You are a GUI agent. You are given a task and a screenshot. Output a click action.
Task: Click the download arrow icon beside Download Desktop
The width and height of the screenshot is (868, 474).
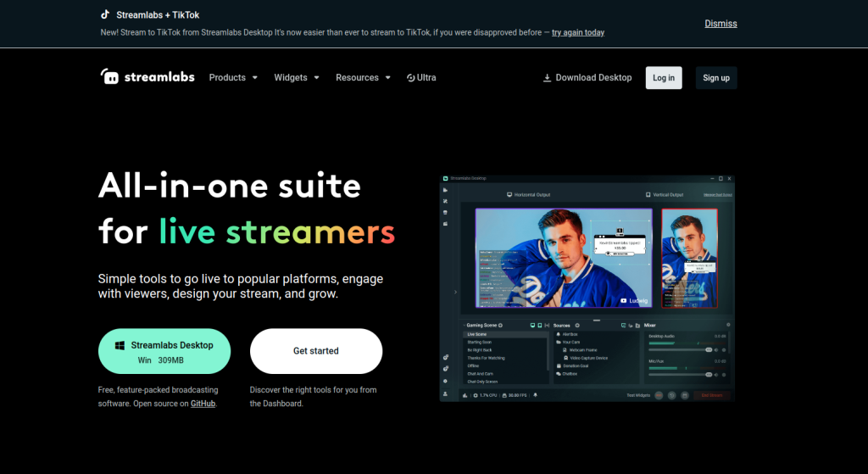[547, 77]
